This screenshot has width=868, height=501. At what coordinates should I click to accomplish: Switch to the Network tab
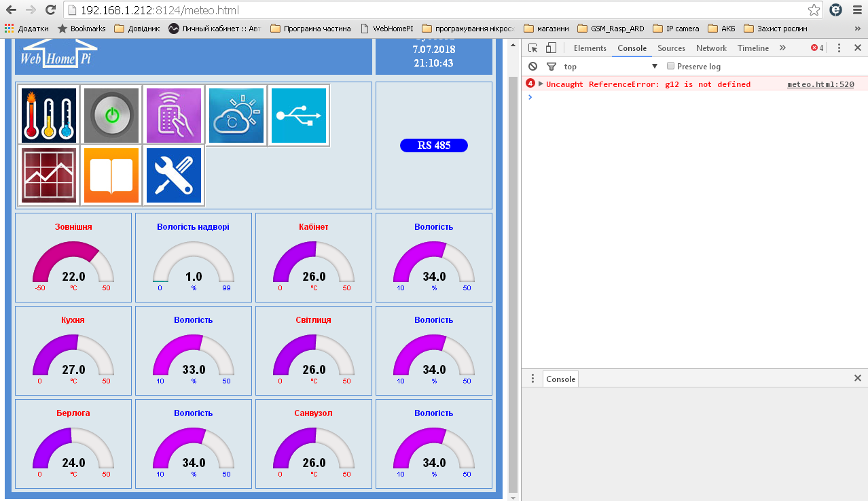[711, 48]
